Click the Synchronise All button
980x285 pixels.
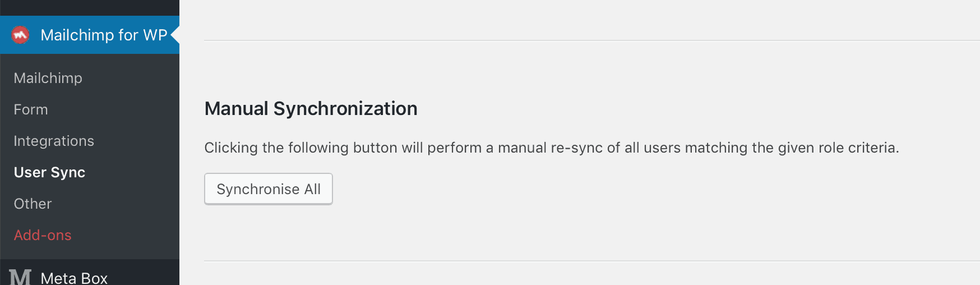(x=269, y=189)
